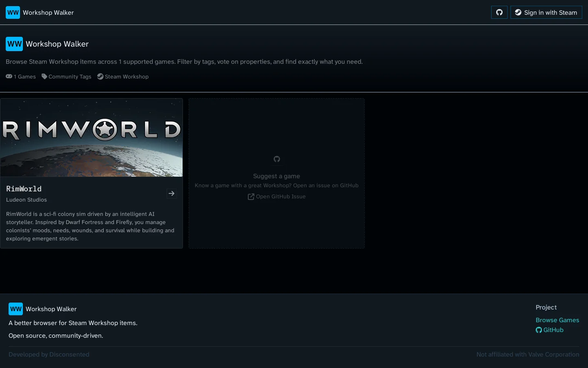The height and width of the screenshot is (368, 588).
Task: Click Community Tags label
Action: 70,76
